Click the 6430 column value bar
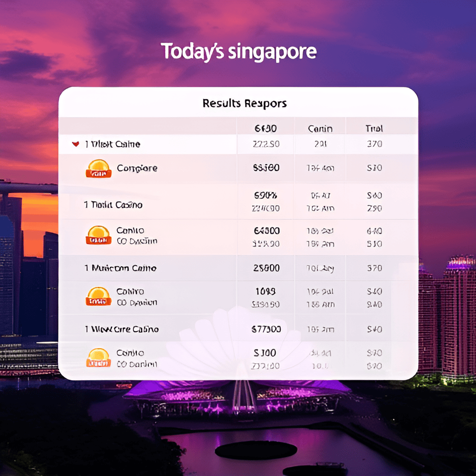 (265, 127)
